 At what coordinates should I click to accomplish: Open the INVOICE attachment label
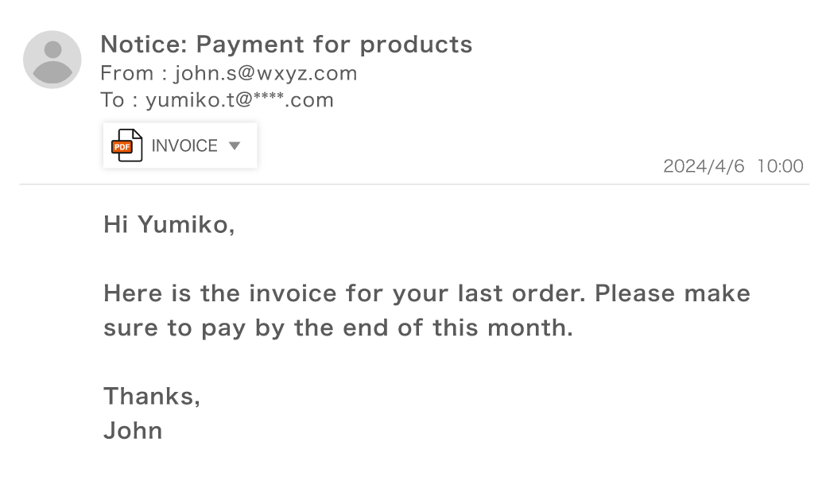(184, 145)
